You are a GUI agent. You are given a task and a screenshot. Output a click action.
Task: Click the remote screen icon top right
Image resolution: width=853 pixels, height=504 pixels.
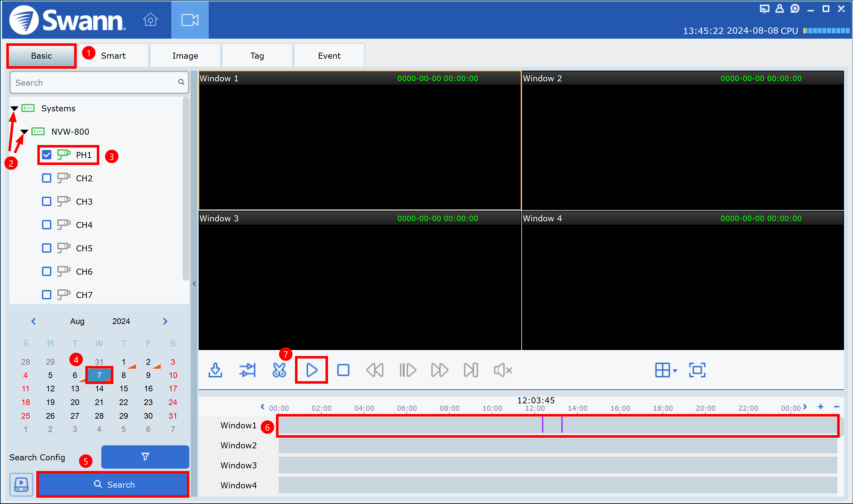pos(764,9)
